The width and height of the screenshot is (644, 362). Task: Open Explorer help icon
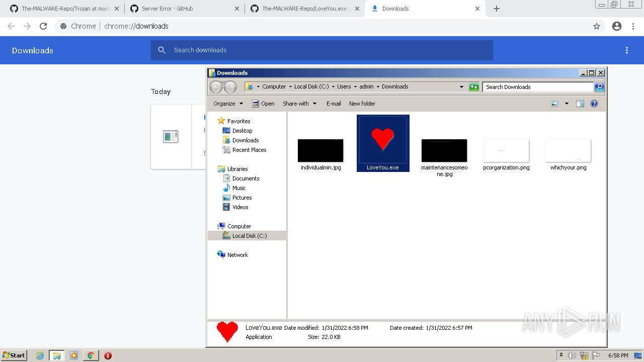click(x=594, y=104)
